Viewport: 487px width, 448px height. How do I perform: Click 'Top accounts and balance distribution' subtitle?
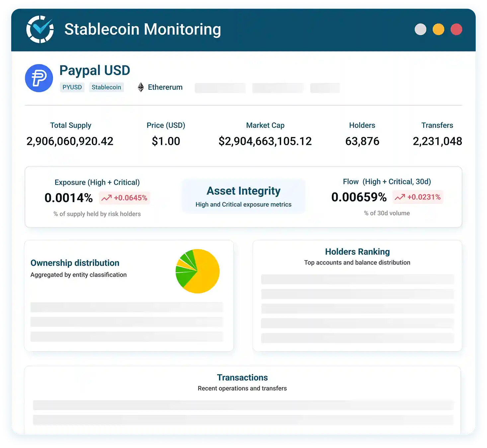coord(357,263)
